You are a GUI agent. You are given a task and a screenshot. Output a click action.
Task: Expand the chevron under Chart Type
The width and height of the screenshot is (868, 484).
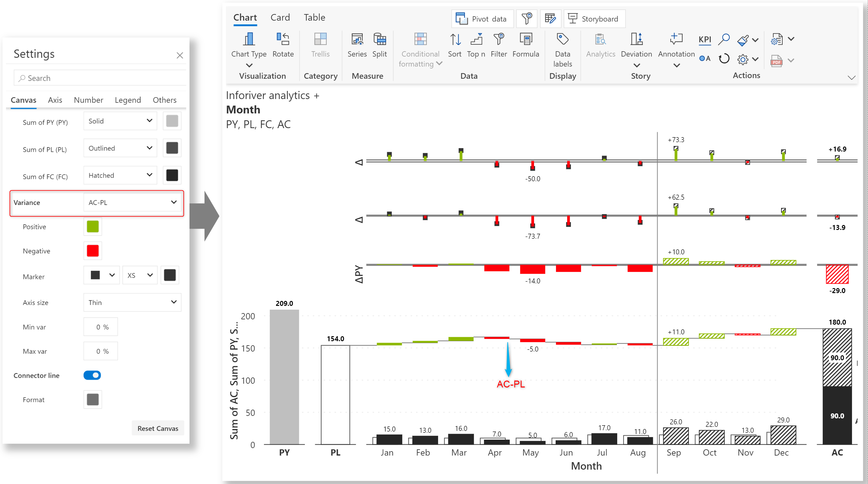coord(249,65)
